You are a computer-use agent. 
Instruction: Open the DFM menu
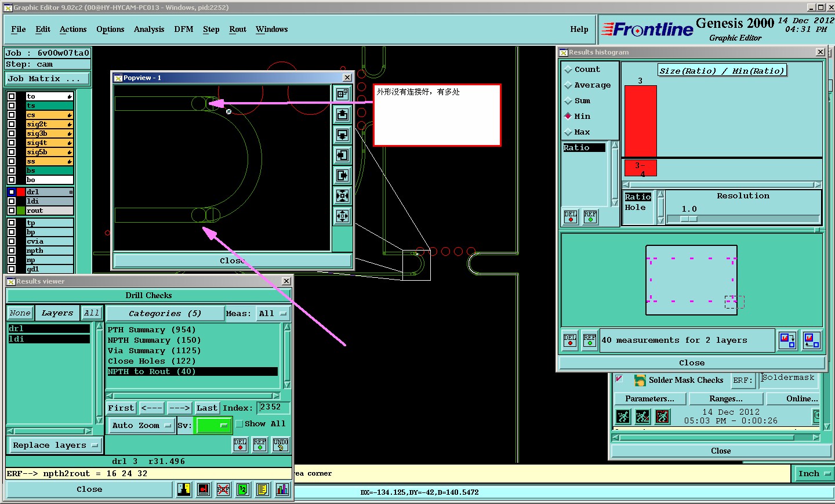pos(184,29)
